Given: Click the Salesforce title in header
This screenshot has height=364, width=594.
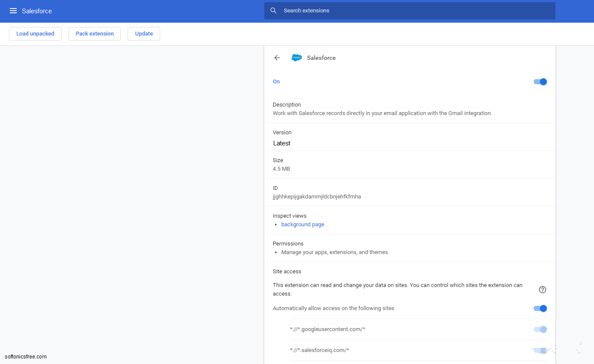Looking at the screenshot, I should pyautogui.click(x=37, y=11).
